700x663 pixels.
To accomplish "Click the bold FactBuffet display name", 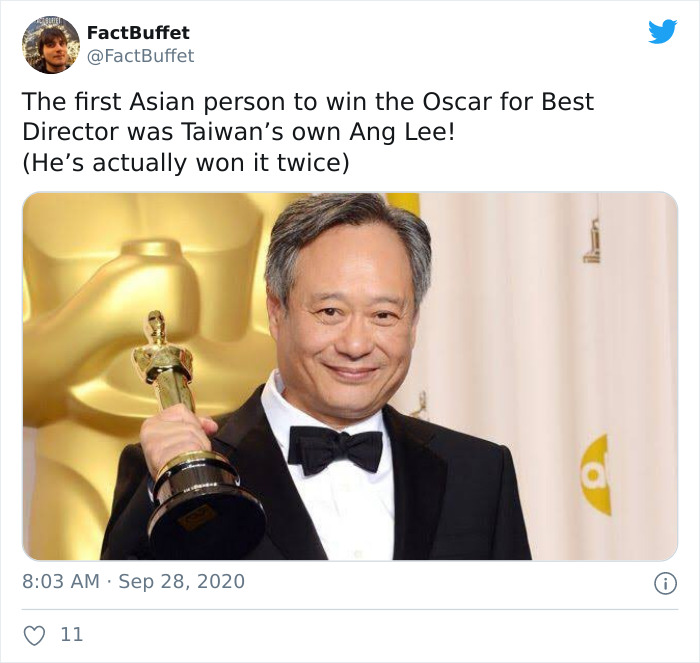I will 138,33.
